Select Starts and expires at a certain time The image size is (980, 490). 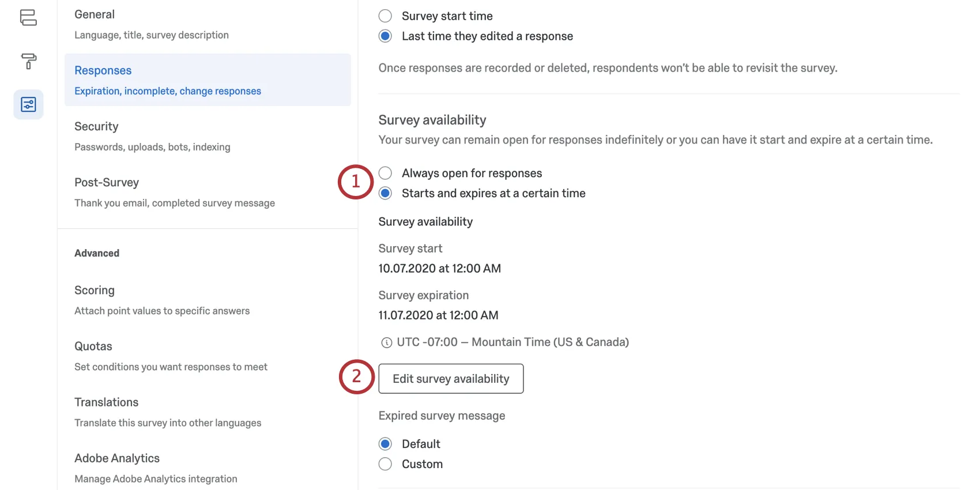pyautogui.click(x=386, y=194)
